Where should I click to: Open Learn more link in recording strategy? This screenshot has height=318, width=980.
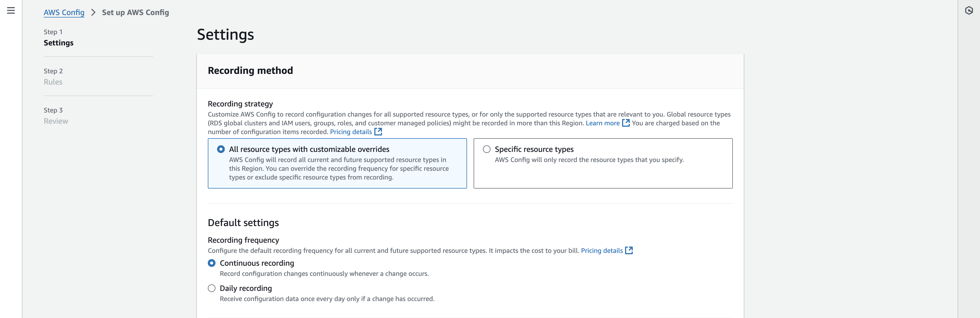(x=603, y=123)
